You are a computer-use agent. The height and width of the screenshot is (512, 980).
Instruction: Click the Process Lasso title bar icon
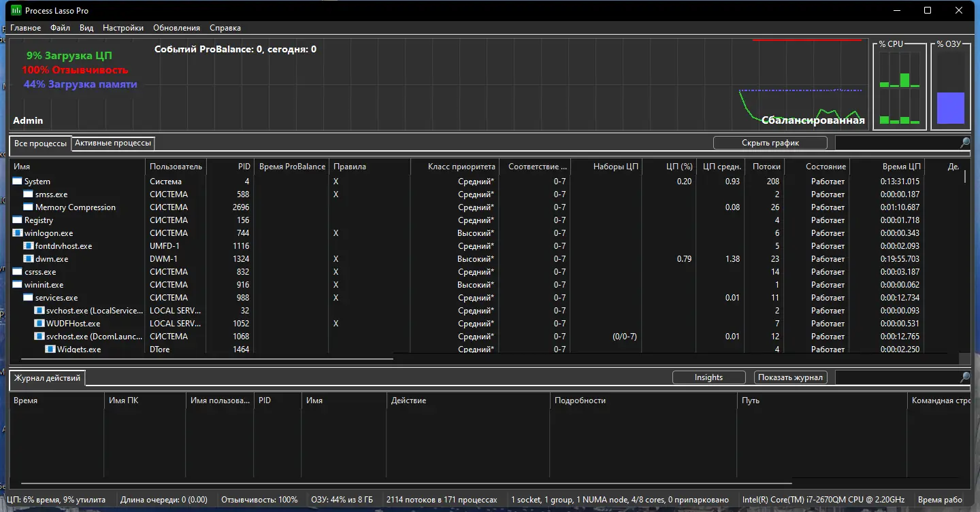(16, 10)
